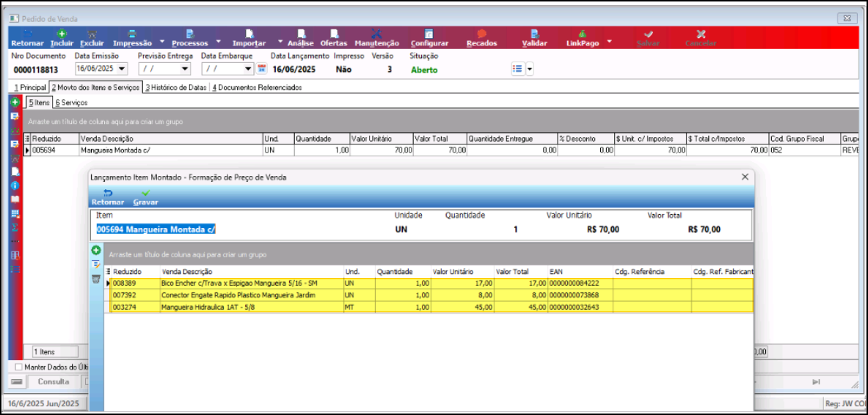Click the green add component icon in the dialog
Screen dimensions: 868x415
[96, 251]
